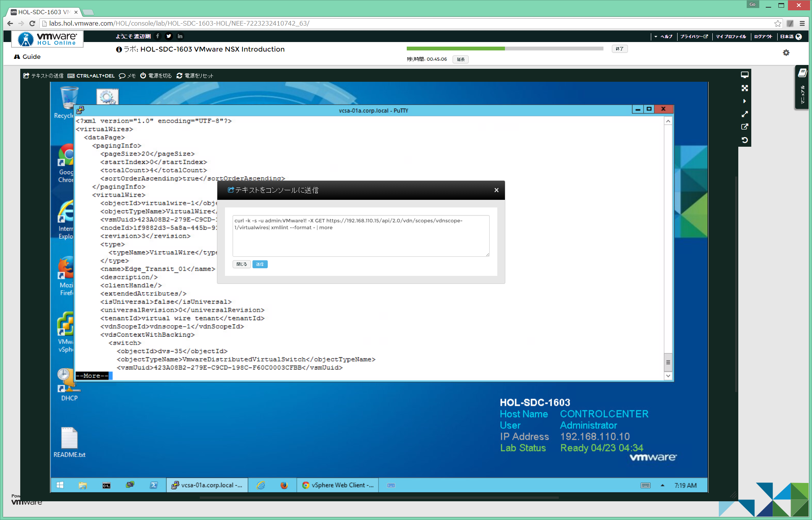The image size is (812, 520).
Task: Select the HOL-SDC-1603 browser tab
Action: (44, 12)
